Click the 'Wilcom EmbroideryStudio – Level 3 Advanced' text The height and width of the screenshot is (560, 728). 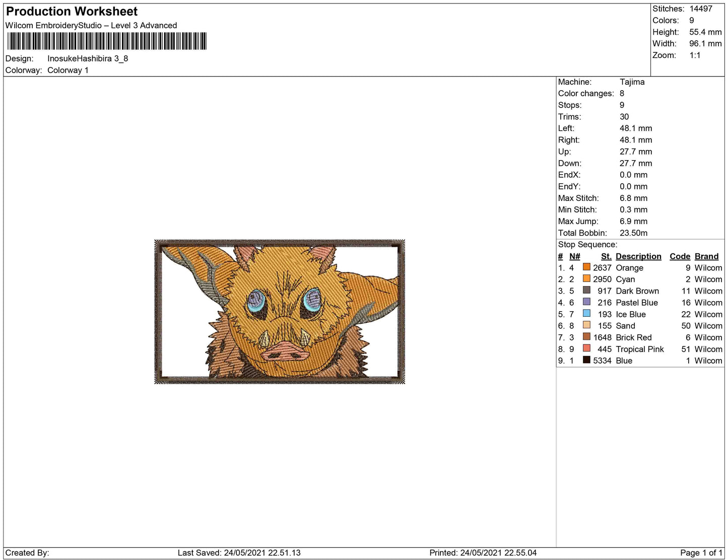91,25
